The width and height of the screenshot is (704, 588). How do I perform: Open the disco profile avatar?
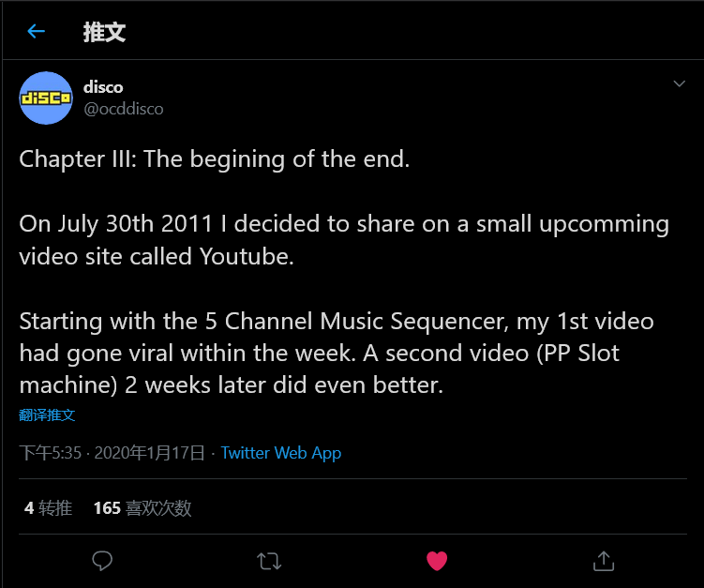point(46,98)
